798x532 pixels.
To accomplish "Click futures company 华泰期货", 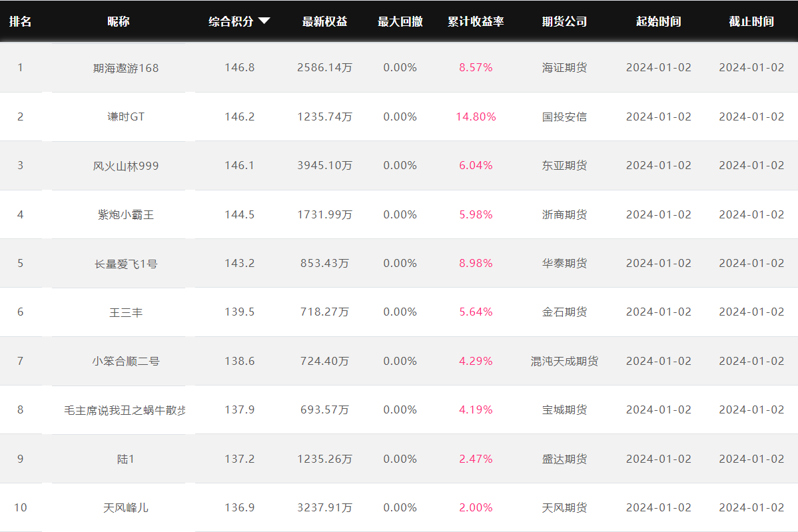I will [564, 263].
